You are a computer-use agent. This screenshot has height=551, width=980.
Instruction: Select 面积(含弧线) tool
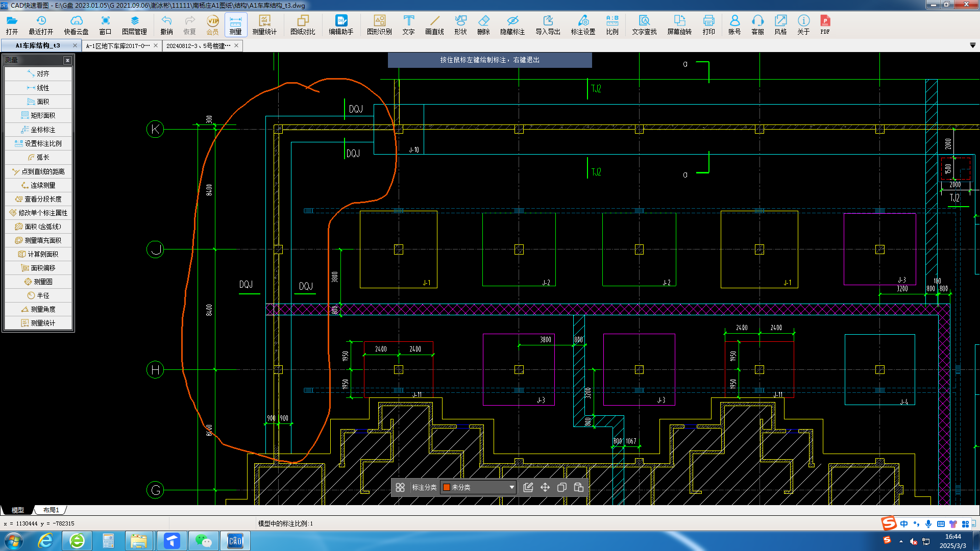(x=38, y=227)
